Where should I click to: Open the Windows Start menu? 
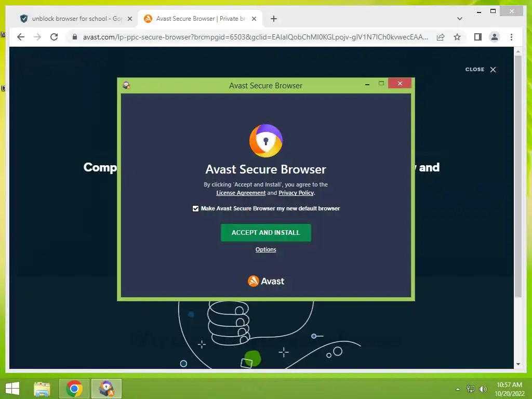[x=12, y=388]
